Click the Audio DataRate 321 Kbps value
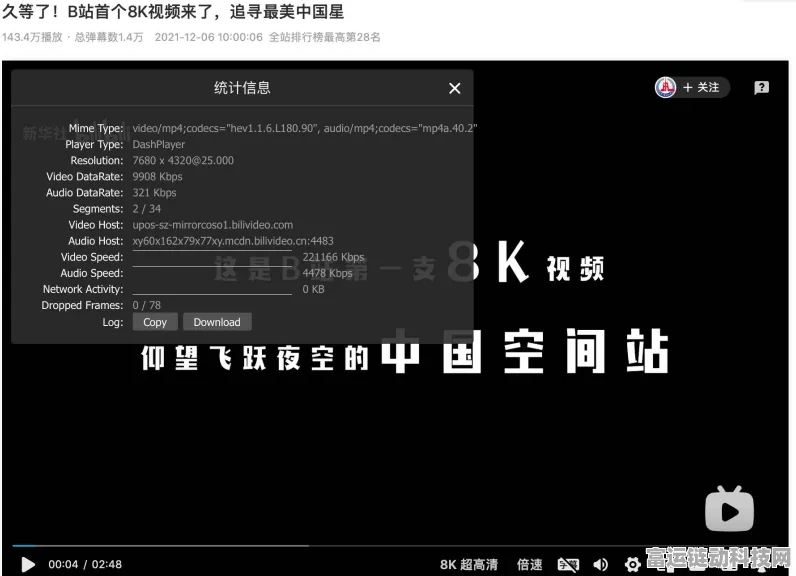 pos(154,193)
